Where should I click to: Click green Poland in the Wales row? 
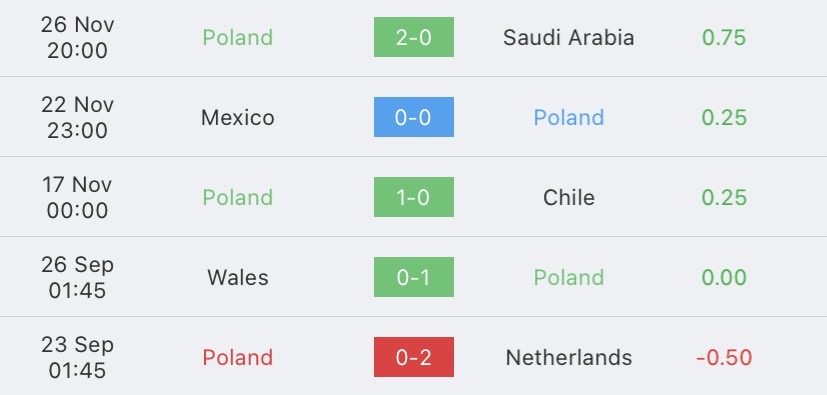569,277
